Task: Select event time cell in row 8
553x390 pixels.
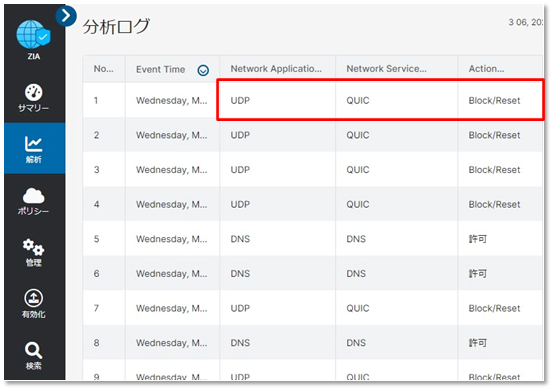Action: tap(172, 343)
